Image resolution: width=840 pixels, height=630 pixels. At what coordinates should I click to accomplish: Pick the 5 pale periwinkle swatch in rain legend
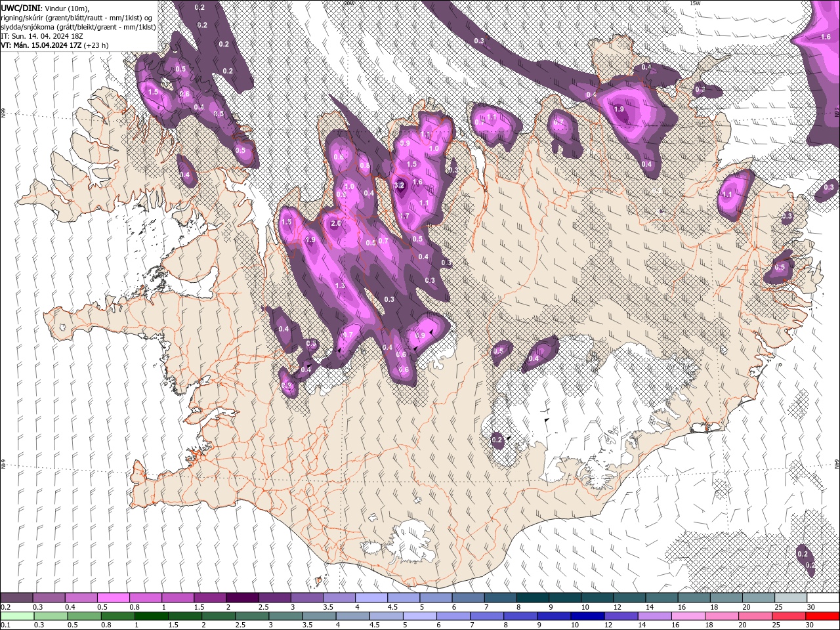tap(420, 616)
